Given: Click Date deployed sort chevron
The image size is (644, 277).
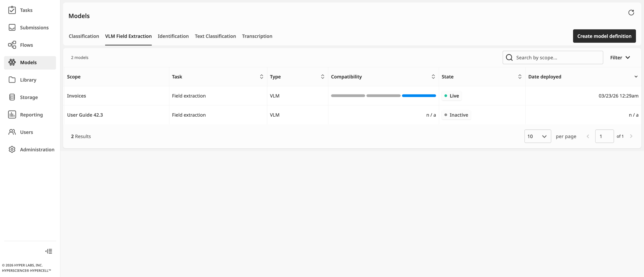Looking at the screenshot, I should [636, 77].
